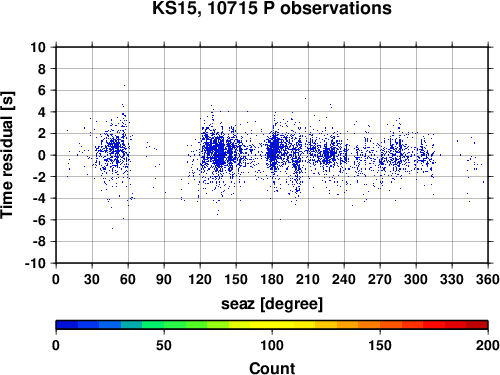
Task: Click the Time residual axis label
Action: 7,155
